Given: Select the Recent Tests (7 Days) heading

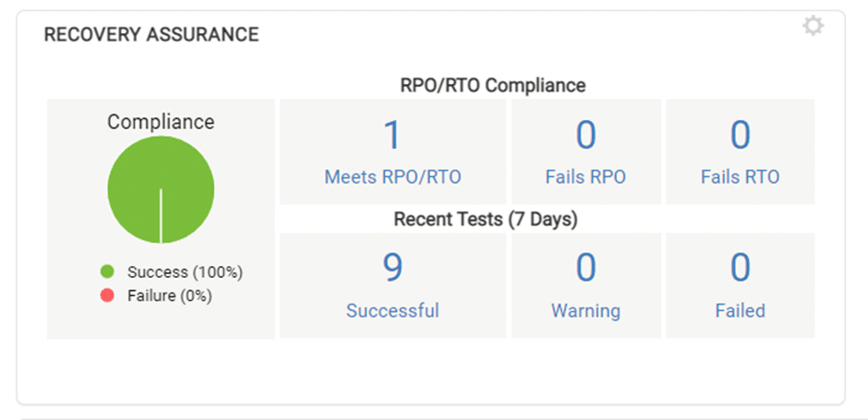Looking at the screenshot, I should (x=486, y=220).
